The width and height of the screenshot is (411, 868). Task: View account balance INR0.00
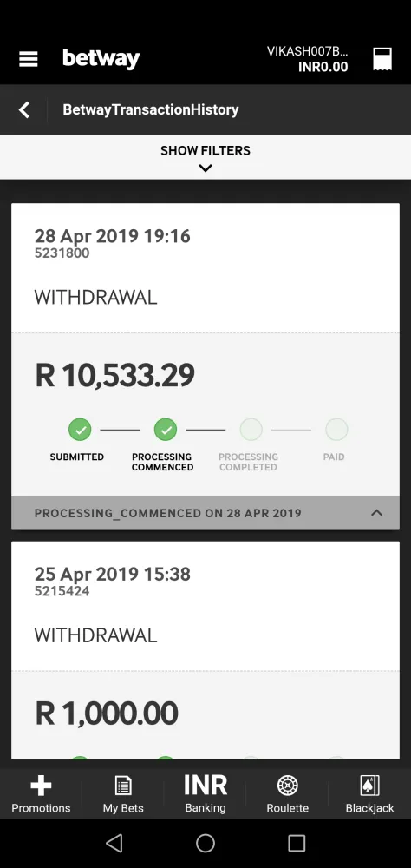coord(323,67)
